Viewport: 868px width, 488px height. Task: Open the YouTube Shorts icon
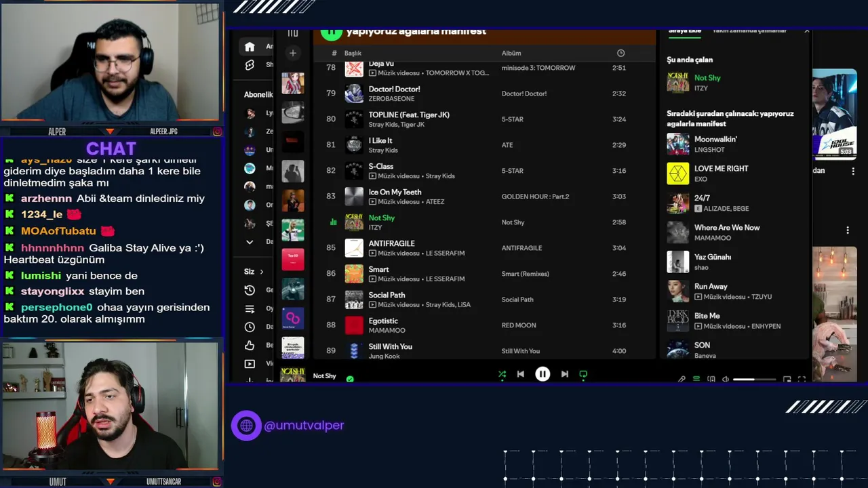point(250,65)
